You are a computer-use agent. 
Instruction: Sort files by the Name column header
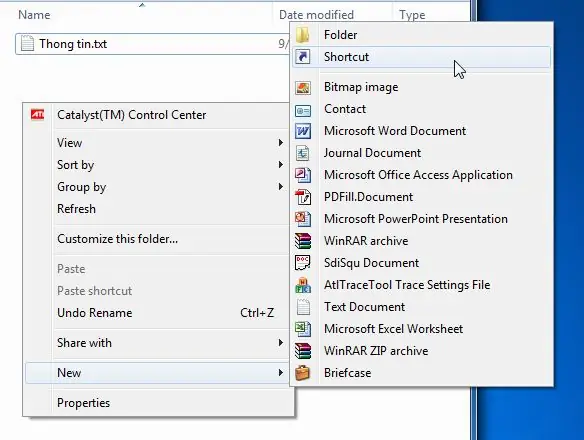pos(34,15)
